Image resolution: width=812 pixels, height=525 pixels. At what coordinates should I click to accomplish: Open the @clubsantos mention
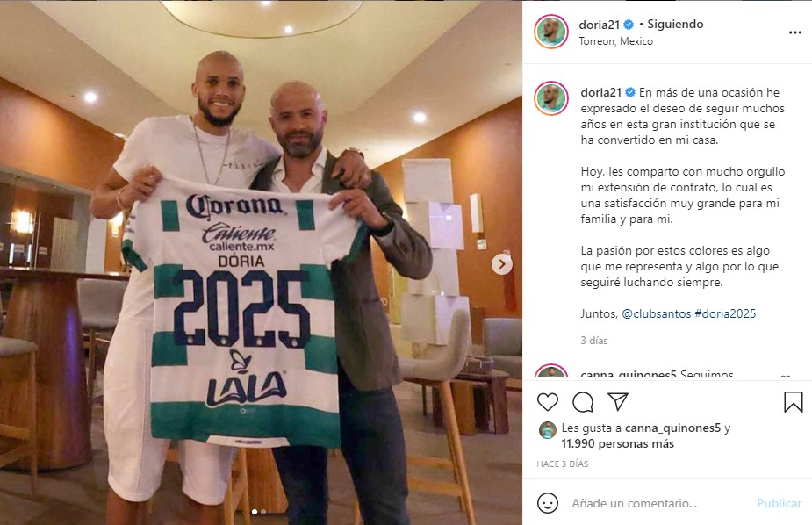pos(656,313)
